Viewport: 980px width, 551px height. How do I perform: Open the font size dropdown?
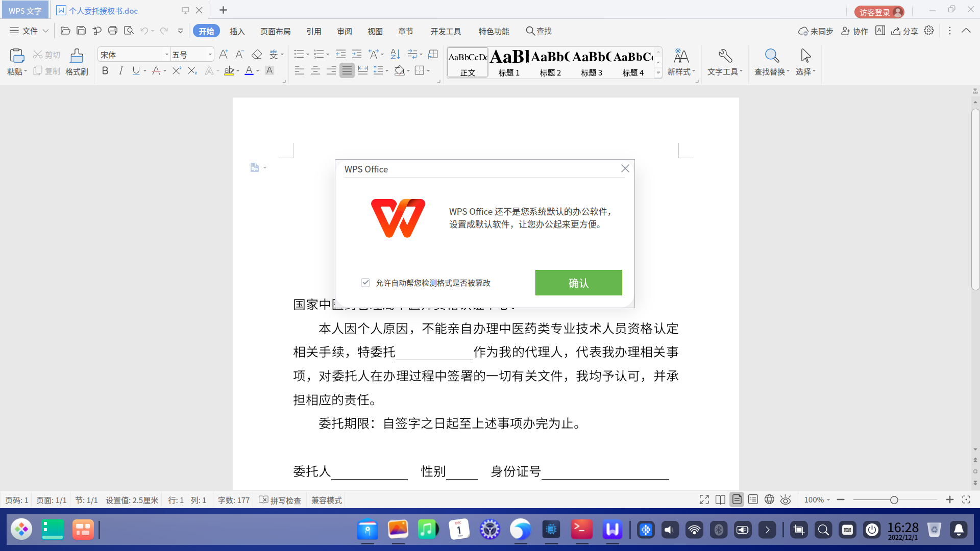click(x=210, y=55)
